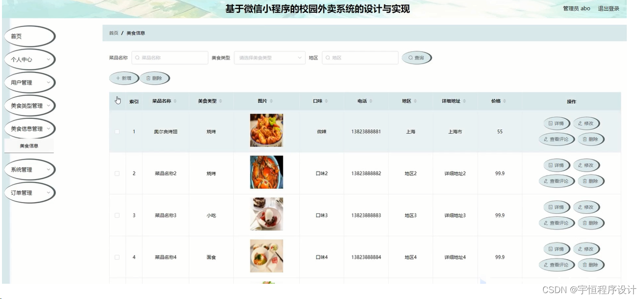This screenshot has height=299, width=644.
Task: Check the checkbox for 菜品名称2 row
Action: tap(117, 173)
